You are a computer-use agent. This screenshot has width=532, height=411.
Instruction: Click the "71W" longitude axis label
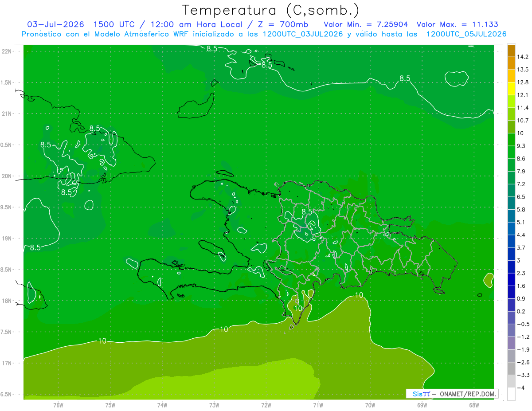tap(318, 405)
